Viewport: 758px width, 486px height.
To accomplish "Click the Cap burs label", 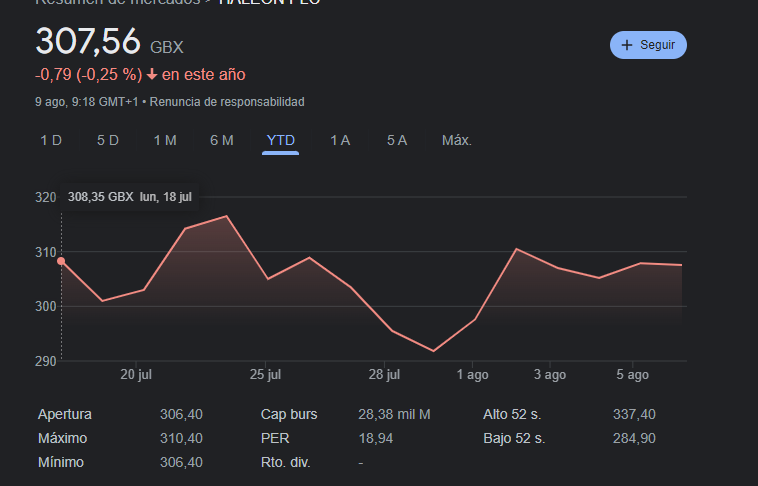I will [289, 414].
